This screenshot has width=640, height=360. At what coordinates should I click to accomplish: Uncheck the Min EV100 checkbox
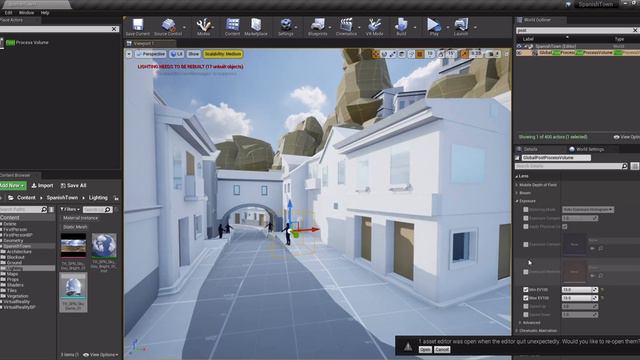(526, 290)
